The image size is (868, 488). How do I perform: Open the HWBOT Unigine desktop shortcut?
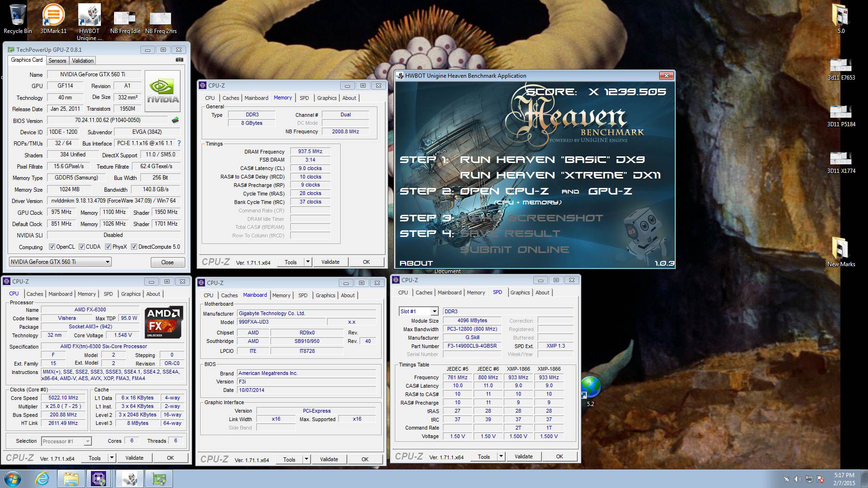[x=89, y=22]
